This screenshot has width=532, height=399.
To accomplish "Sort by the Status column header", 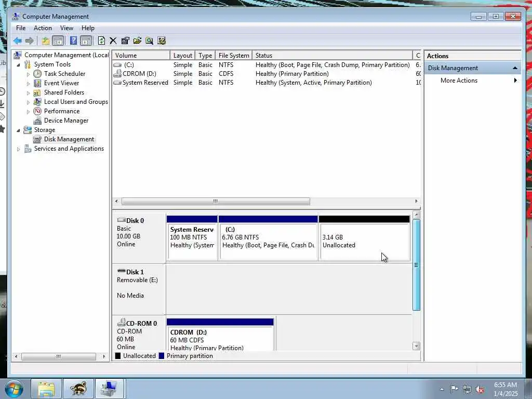I will (332, 55).
